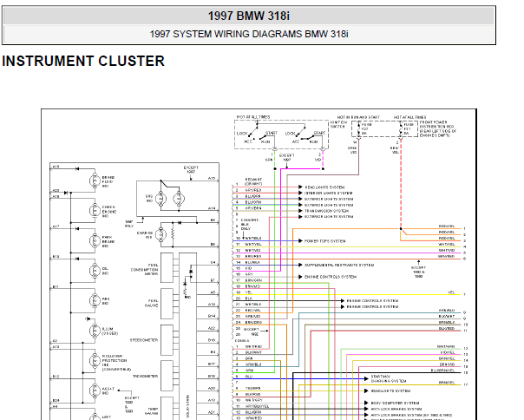Click the Fuse F31 symbol
The image size is (524, 420).
[401, 129]
